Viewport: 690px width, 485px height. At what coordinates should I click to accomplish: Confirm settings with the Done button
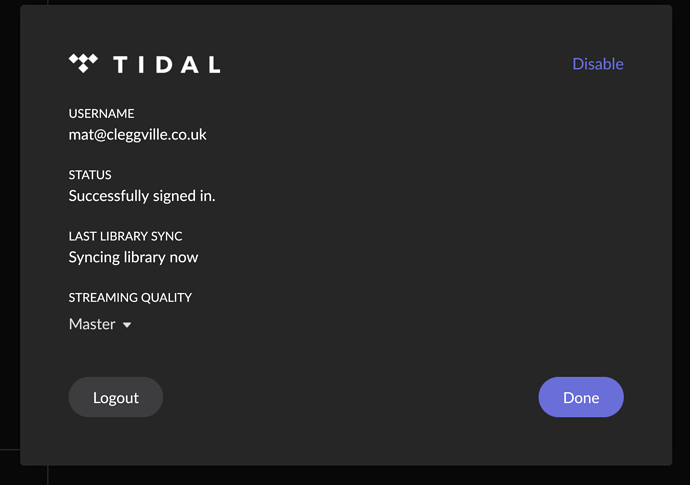click(581, 397)
